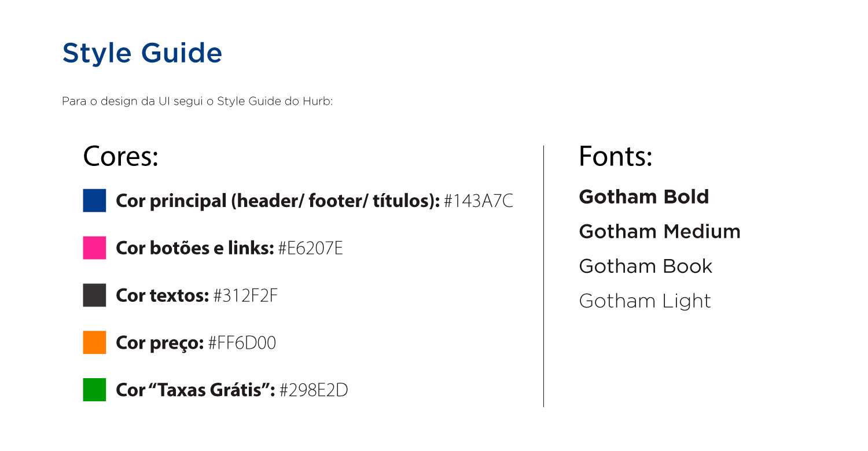868x451 pixels.
Task: Click the hex code #143A7C
Action: point(479,201)
